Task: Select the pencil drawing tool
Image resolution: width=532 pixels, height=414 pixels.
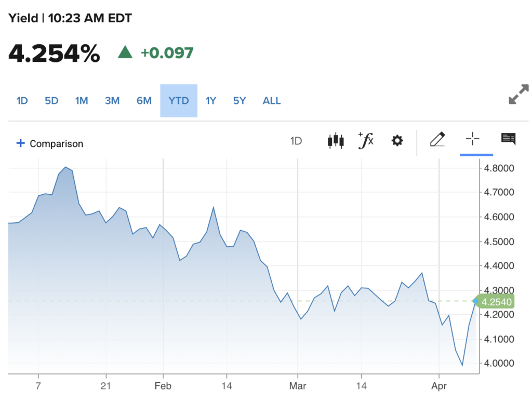Action: point(438,140)
